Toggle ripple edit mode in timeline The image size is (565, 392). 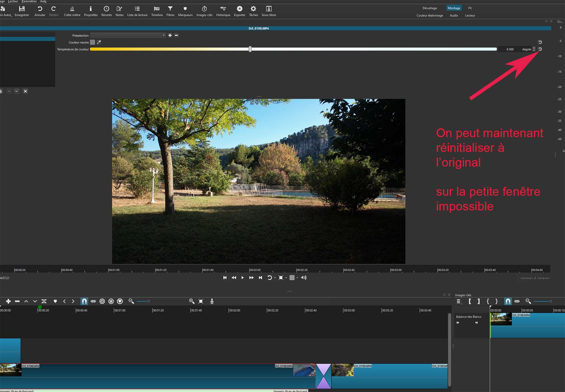click(x=102, y=301)
